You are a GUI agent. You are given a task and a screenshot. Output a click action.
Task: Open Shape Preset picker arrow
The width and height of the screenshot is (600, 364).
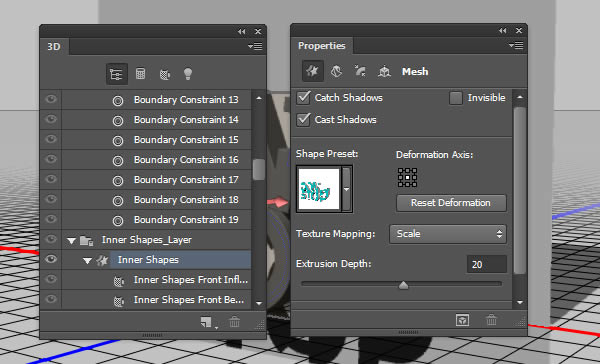347,189
